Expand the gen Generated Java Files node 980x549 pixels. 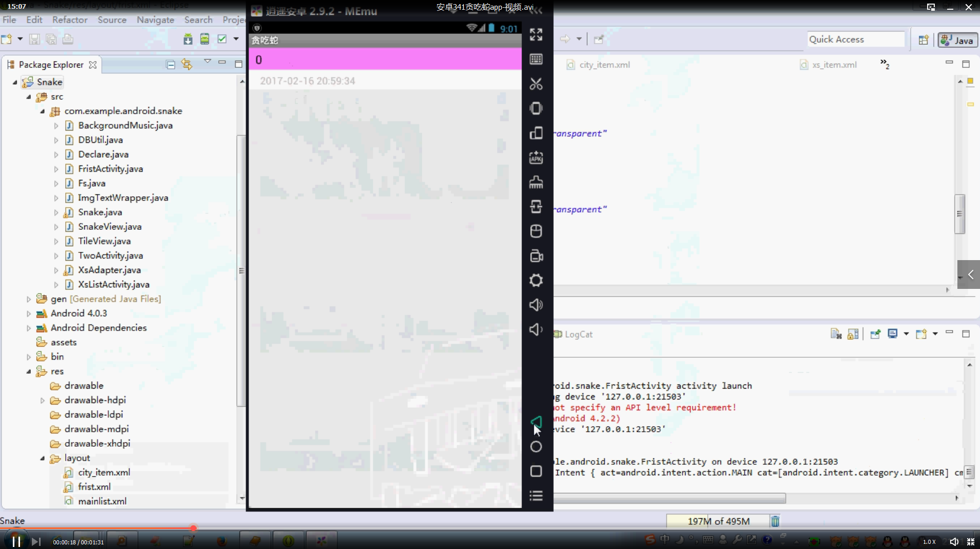tap(29, 299)
